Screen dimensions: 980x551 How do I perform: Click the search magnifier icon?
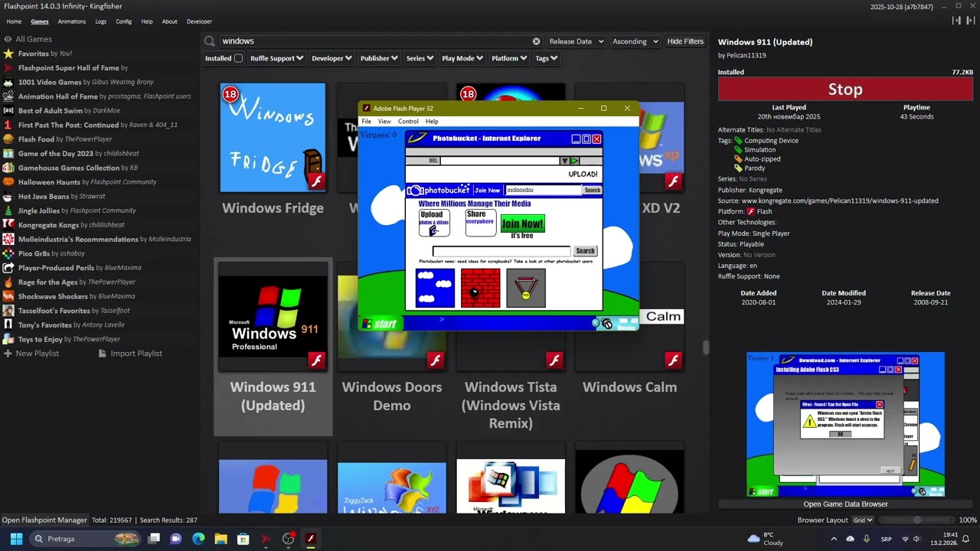[x=209, y=41]
